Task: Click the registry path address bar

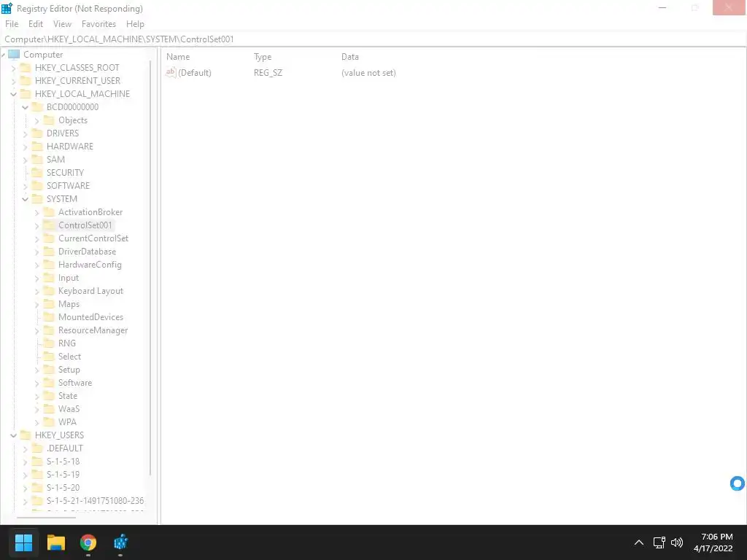Action: 373,39
